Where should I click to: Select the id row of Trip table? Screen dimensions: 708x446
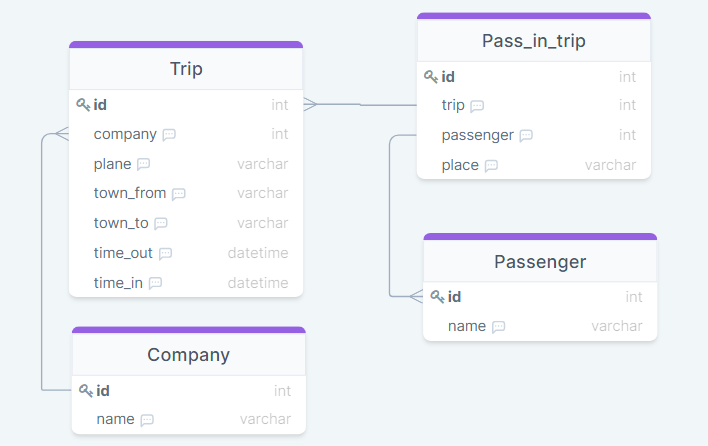coord(186,104)
